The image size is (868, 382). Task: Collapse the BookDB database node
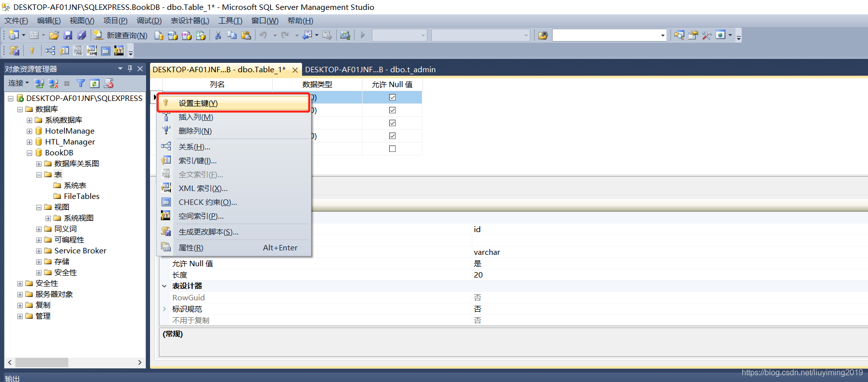click(29, 153)
